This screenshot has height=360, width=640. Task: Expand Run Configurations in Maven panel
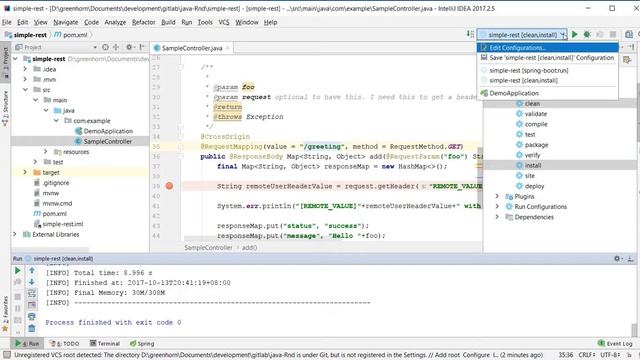[x=497, y=207]
